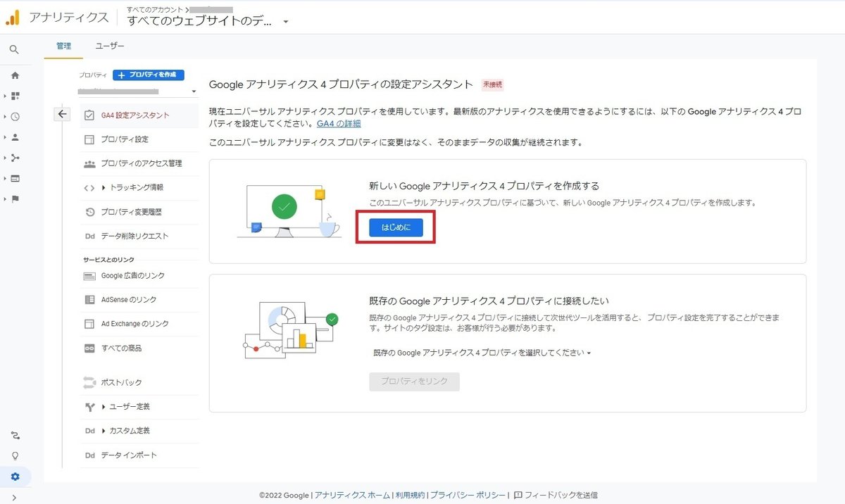Expand sidebar with bottom chevron arrow

15,497
